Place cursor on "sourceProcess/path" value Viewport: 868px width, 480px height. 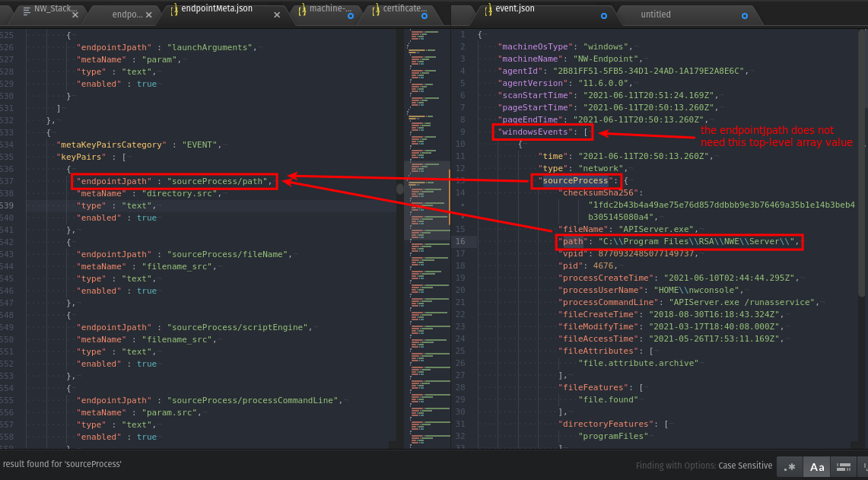220,181
